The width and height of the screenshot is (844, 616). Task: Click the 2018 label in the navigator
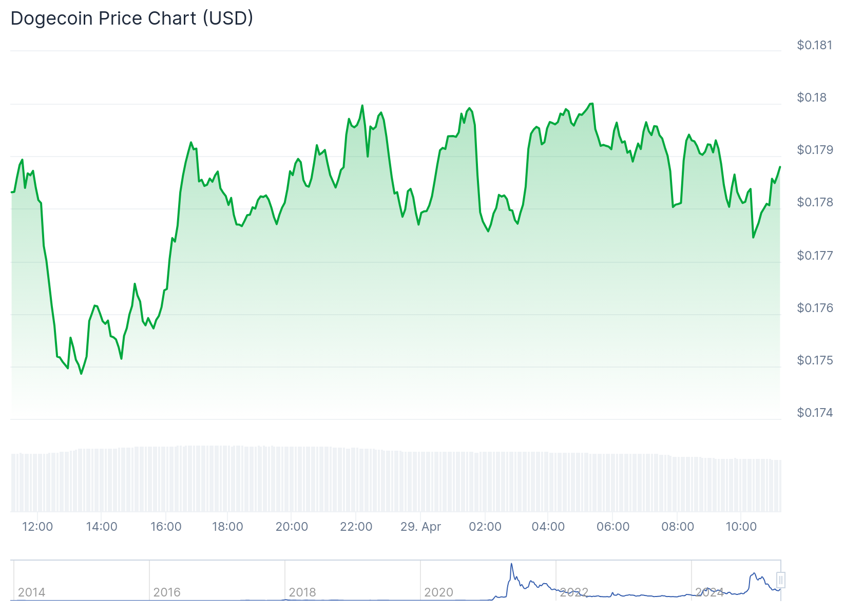point(302,592)
